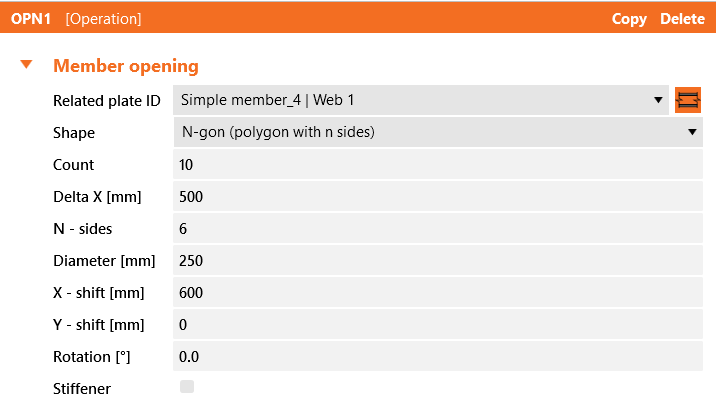Click the OPN1 operation title

(31, 19)
